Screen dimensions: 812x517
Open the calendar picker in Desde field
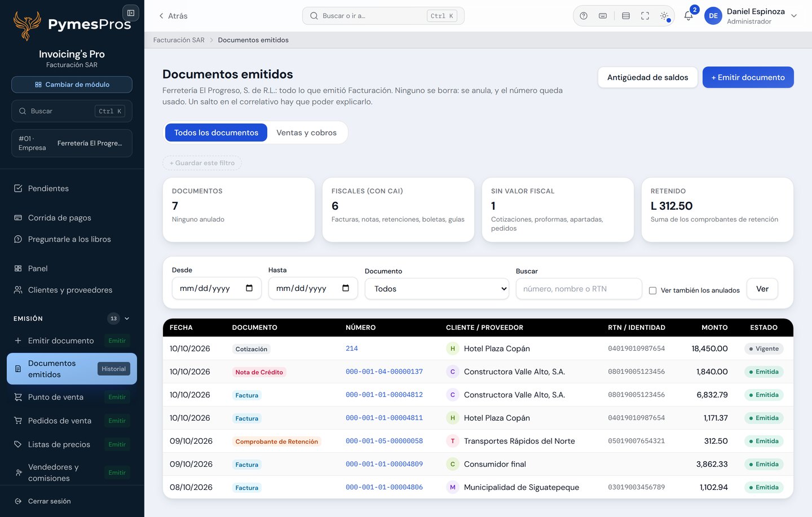coord(249,288)
